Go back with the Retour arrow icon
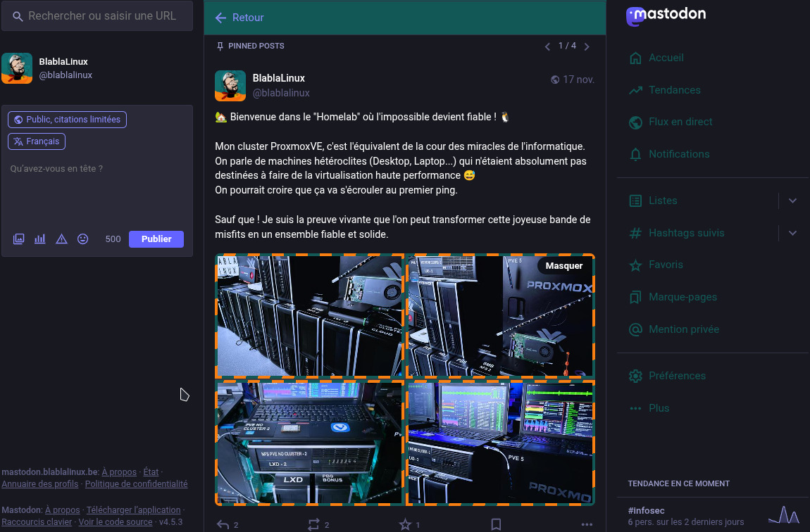 tap(220, 18)
